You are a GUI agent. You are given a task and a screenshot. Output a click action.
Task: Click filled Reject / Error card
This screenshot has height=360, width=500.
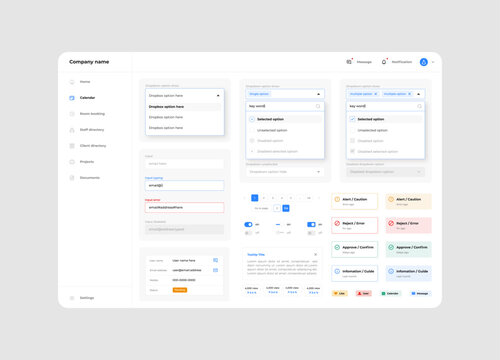(408, 225)
